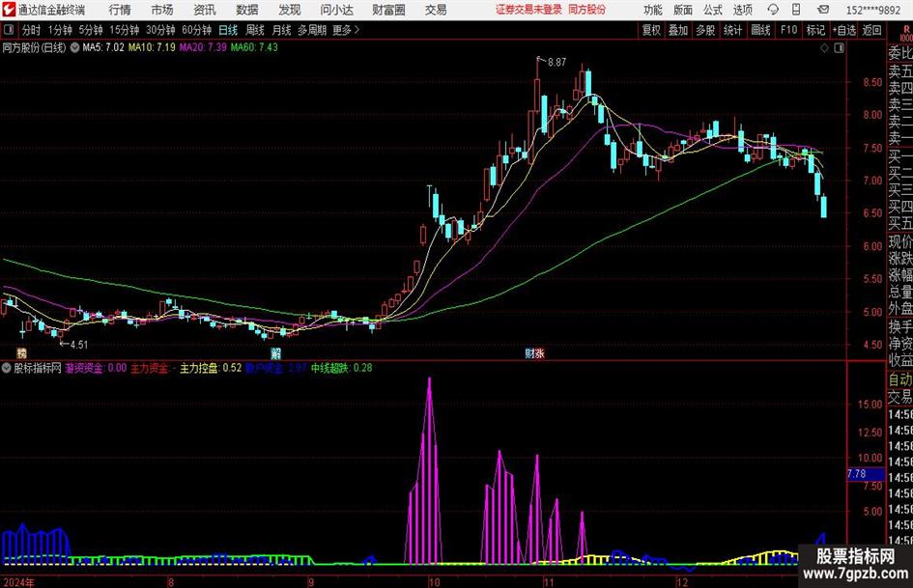The image size is (913, 588).
Task: Switch to the 30分钟 period tab
Action: point(160,30)
